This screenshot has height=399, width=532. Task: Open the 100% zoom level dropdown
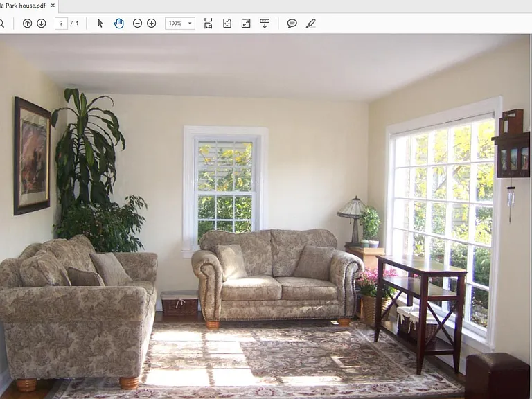click(x=180, y=24)
